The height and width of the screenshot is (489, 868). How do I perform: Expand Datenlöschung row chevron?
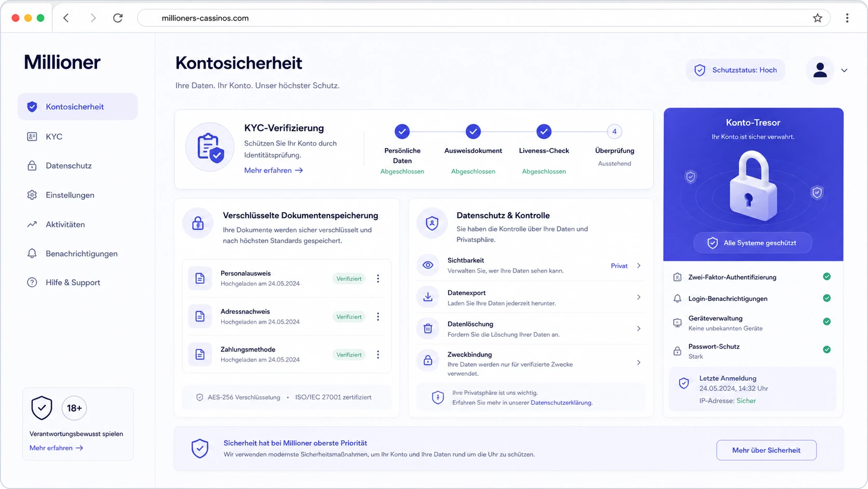pyautogui.click(x=639, y=328)
